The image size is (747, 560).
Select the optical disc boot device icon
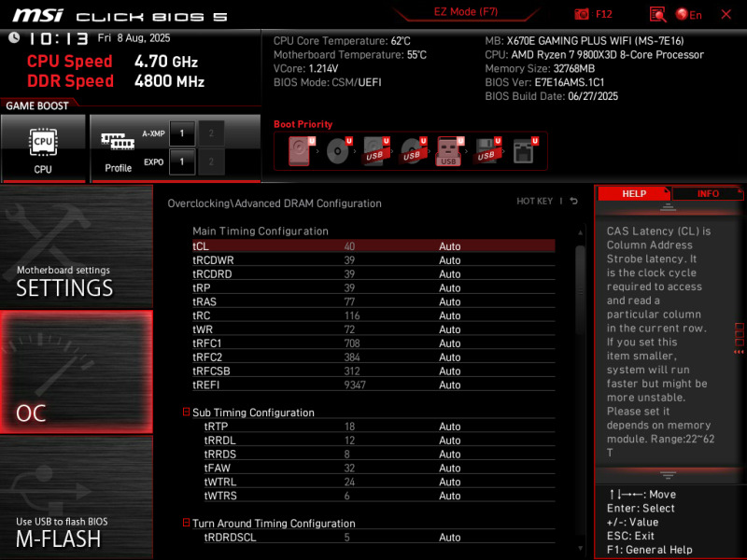click(339, 151)
